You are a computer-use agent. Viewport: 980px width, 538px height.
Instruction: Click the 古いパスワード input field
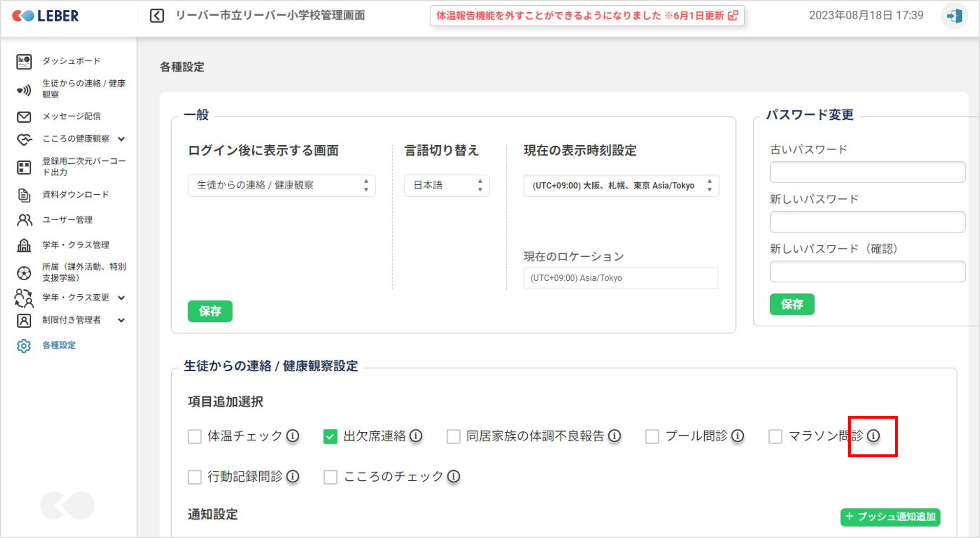point(867,172)
